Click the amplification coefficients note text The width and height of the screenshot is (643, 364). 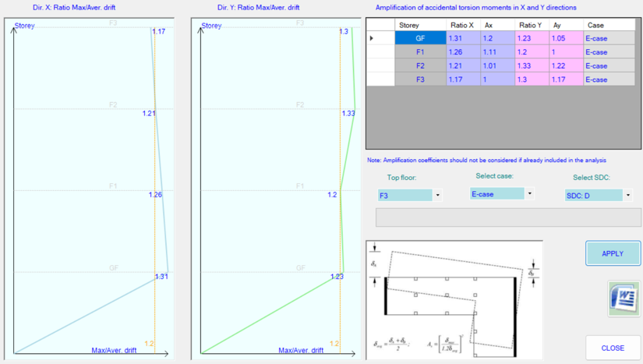tap(487, 161)
